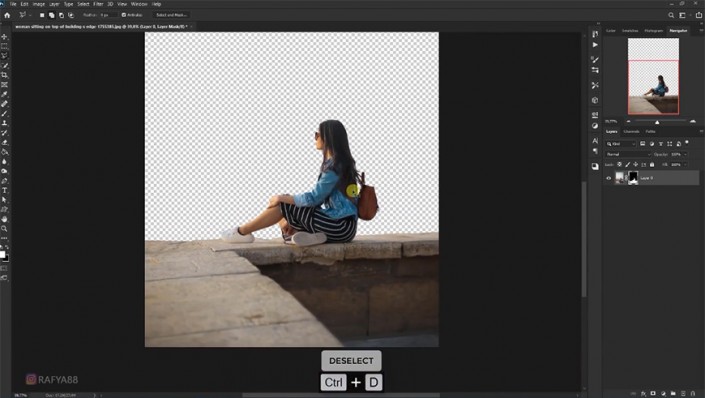Select the Eyedropper tool
Viewport: 705px width, 398px height.
click(x=4, y=94)
